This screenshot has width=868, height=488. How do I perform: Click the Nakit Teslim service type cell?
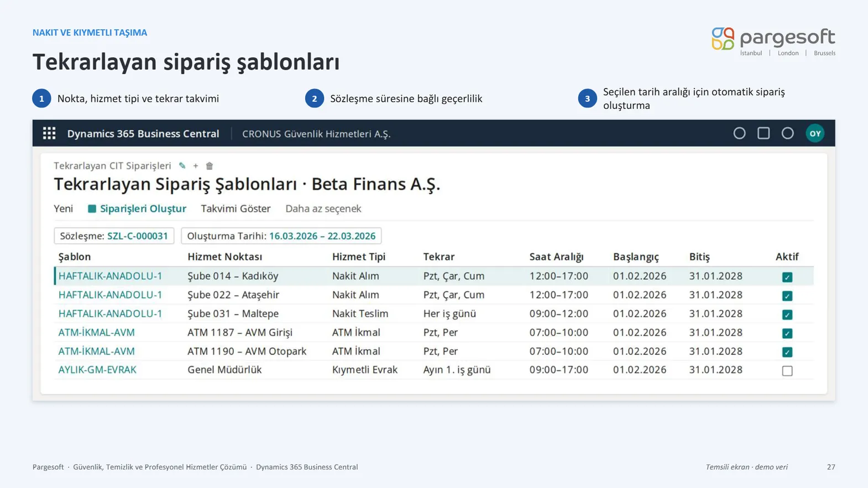coord(360,313)
